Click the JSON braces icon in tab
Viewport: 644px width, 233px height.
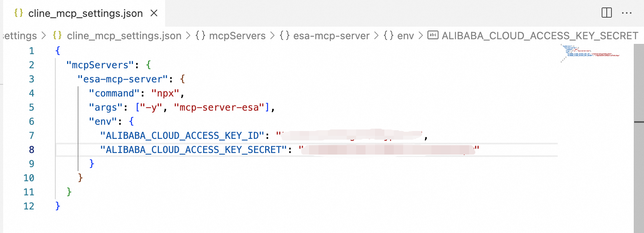pyautogui.click(x=18, y=13)
